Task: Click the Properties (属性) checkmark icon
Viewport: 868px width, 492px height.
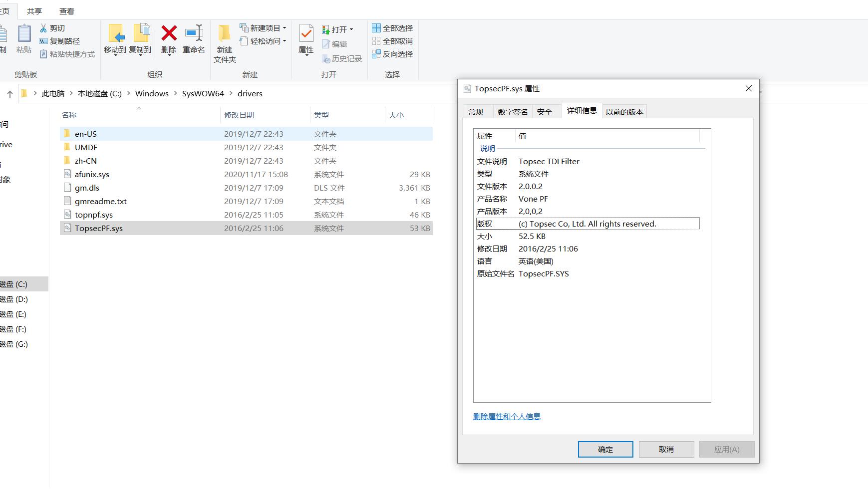Action: pyautogui.click(x=306, y=34)
